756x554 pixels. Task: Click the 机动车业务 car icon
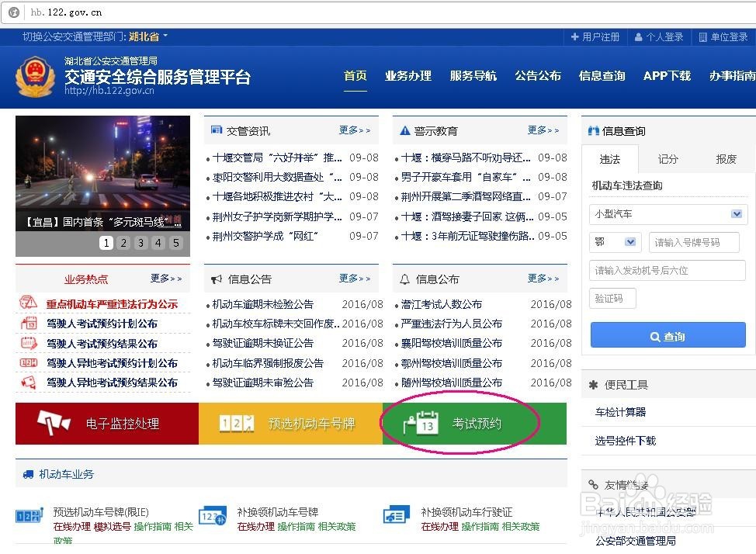(x=27, y=476)
